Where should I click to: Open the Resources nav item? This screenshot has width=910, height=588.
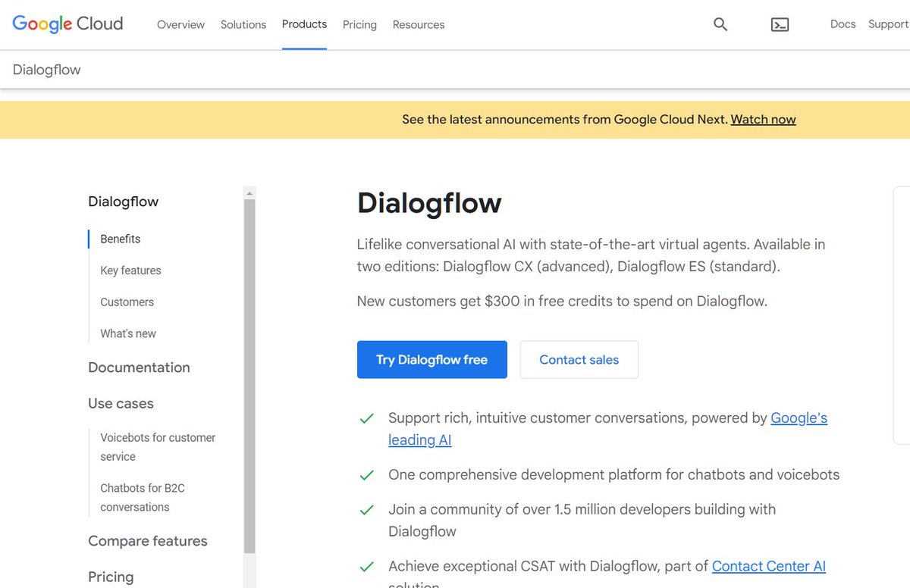coord(419,24)
